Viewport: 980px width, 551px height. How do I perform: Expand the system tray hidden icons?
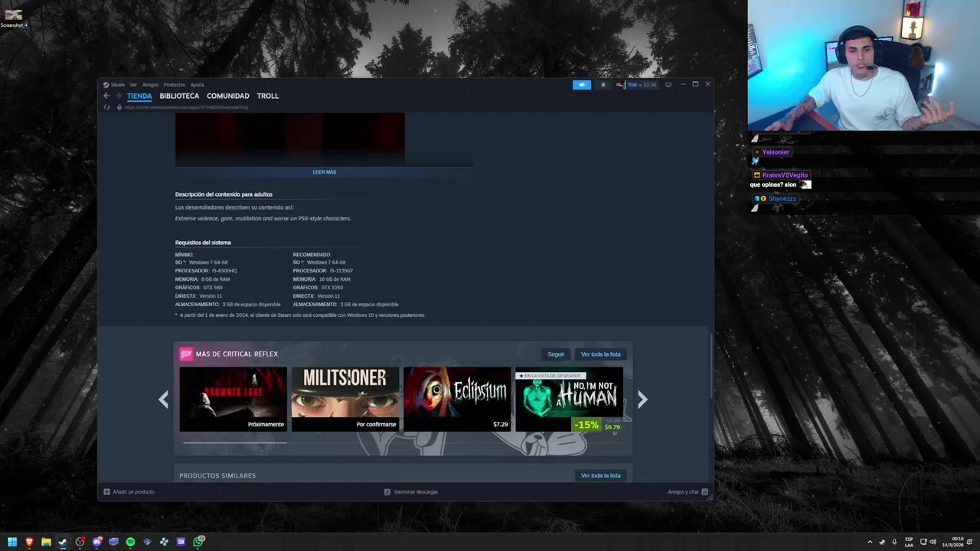coord(870,542)
